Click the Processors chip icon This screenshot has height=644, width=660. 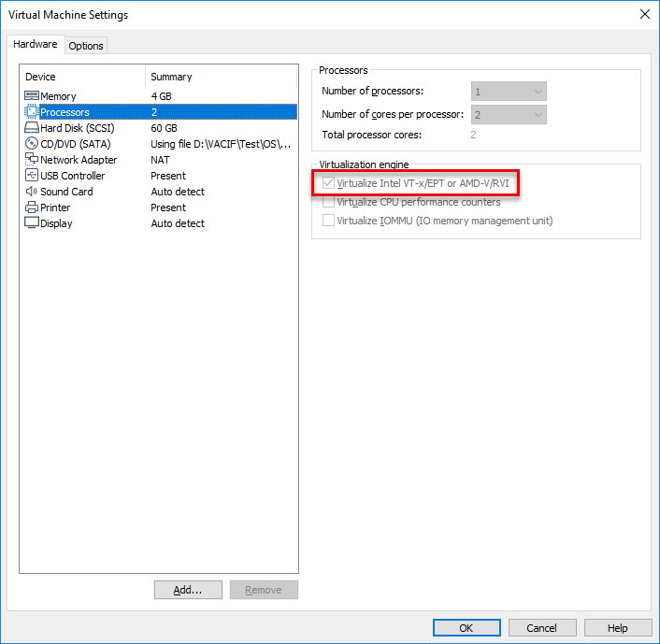tap(32, 111)
